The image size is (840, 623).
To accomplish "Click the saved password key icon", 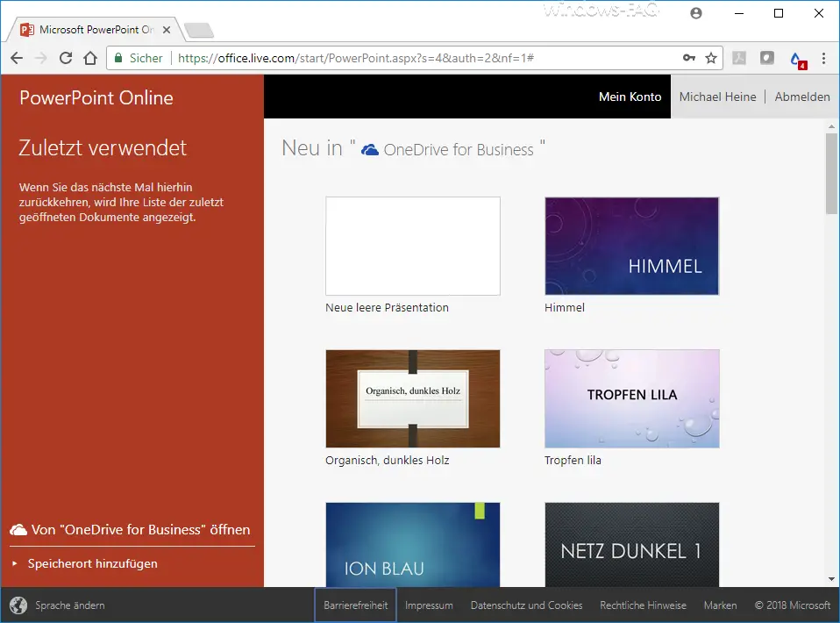I will click(x=689, y=58).
